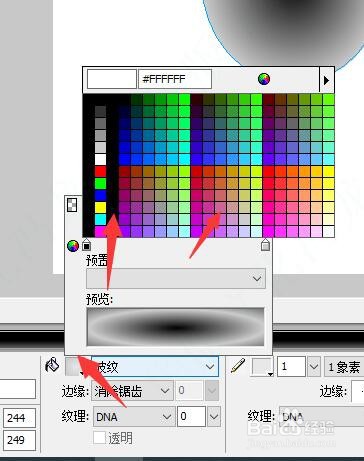Edit the #FFFFFF hex color field

click(175, 79)
